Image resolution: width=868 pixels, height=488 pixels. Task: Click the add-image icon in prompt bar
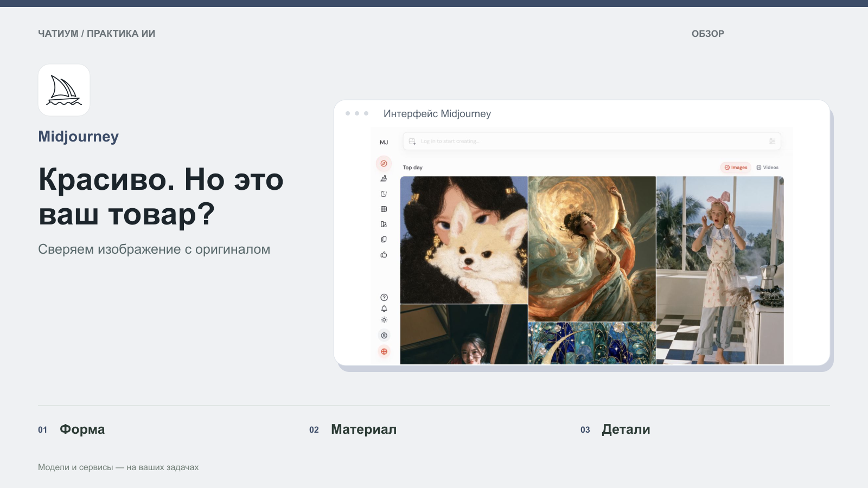pos(412,141)
